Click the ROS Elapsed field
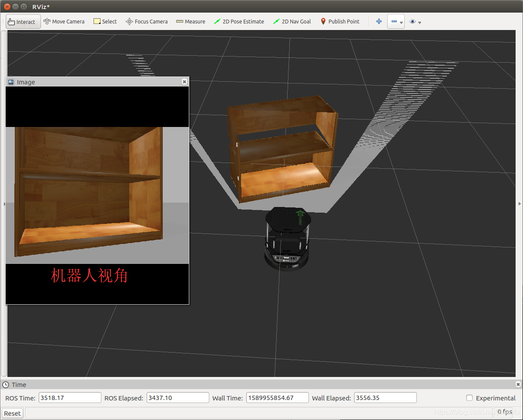Viewport: 523px width, 420px height. click(x=178, y=398)
